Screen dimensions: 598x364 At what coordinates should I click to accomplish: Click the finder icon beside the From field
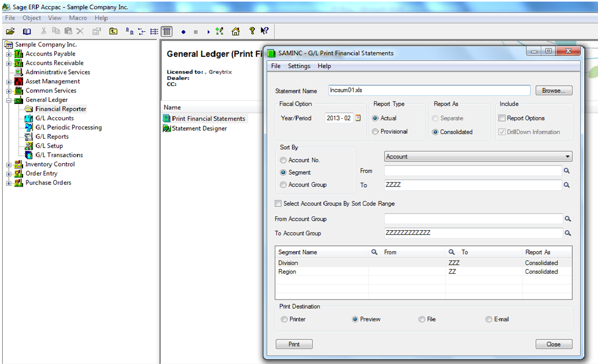tap(566, 171)
